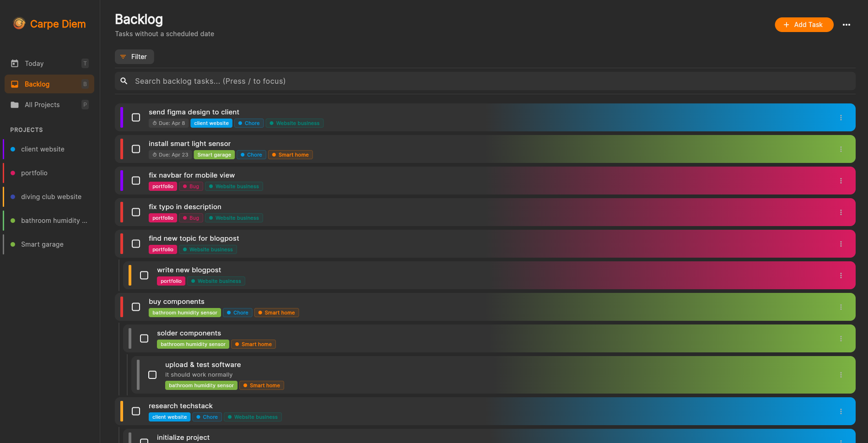The width and height of the screenshot is (868, 443).
Task: Open the diving club website project
Action: coord(51,197)
